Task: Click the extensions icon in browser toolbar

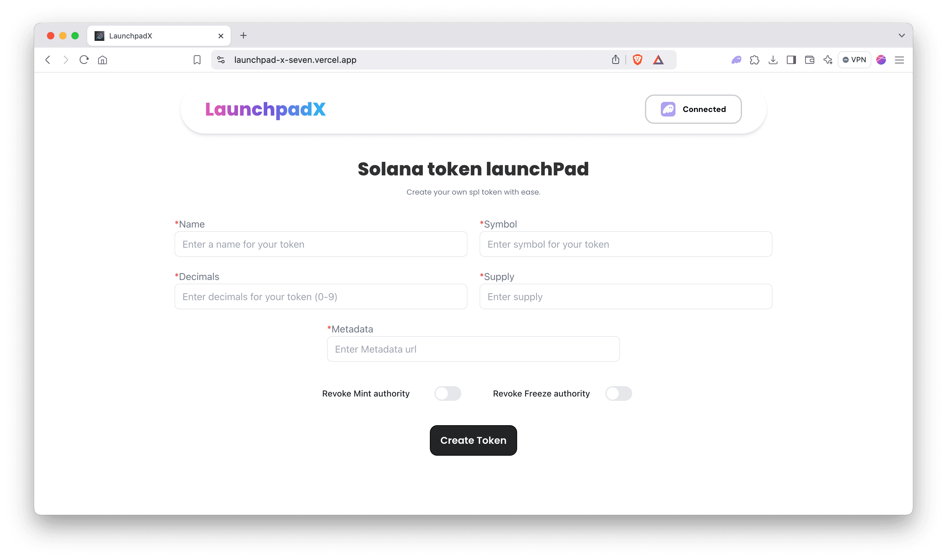Action: pos(754,60)
